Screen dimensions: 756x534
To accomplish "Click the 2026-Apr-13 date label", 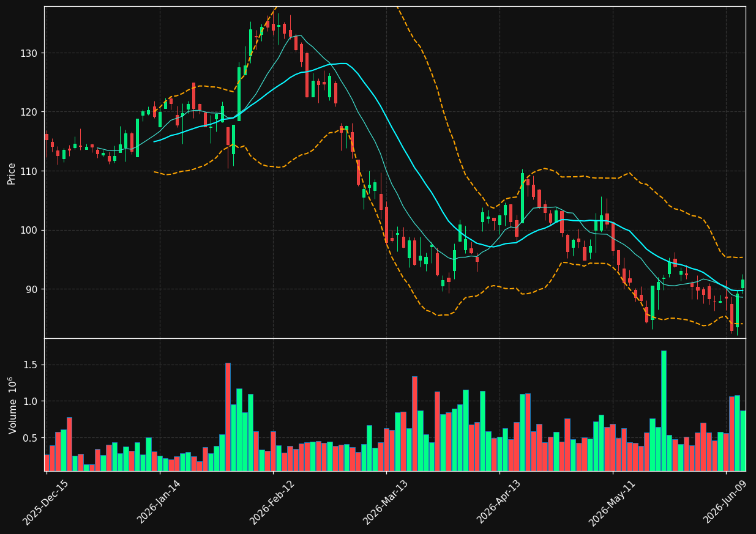I will pos(499,503).
